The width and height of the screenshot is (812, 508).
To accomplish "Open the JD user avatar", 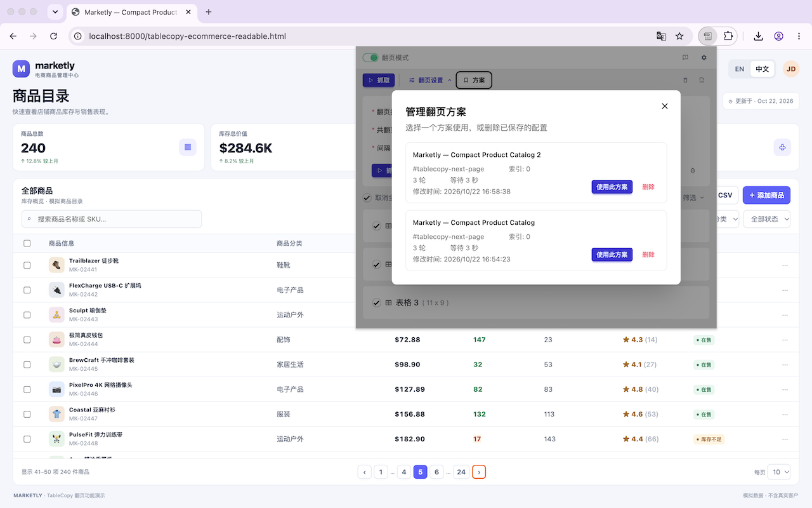I will [790, 69].
